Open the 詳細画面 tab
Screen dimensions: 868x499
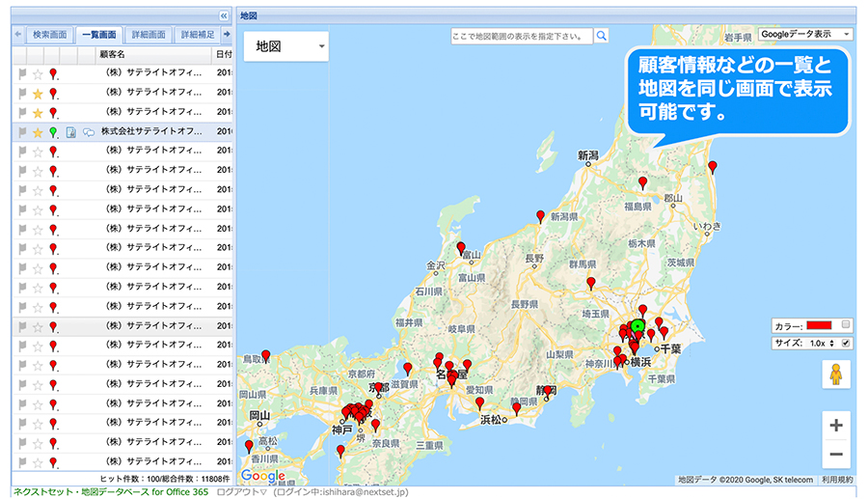pyautogui.click(x=149, y=35)
